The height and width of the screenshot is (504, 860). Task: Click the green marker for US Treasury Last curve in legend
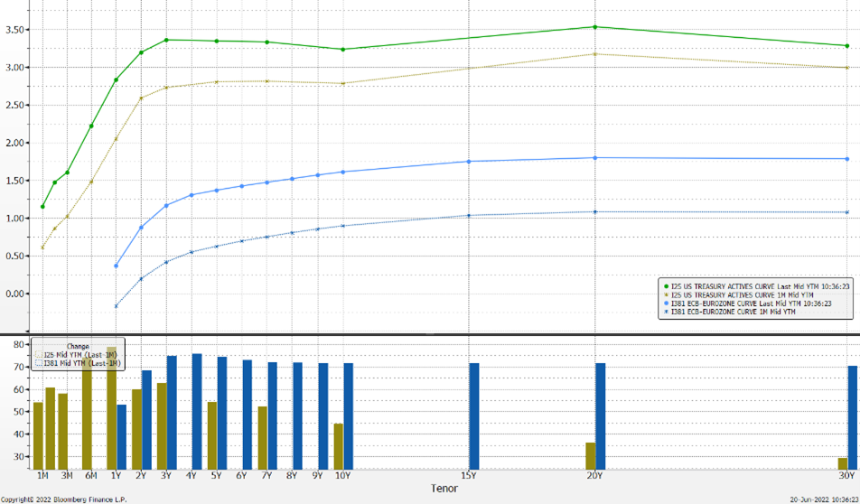tap(666, 285)
